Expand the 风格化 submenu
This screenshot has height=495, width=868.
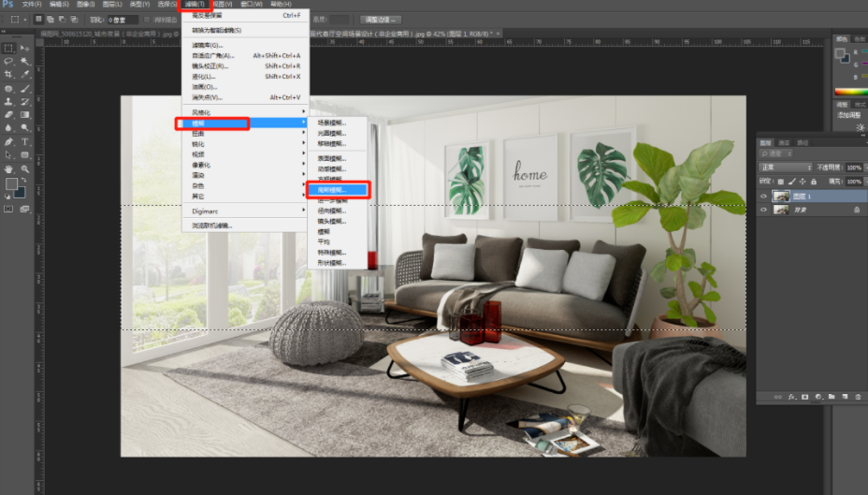[x=245, y=112]
